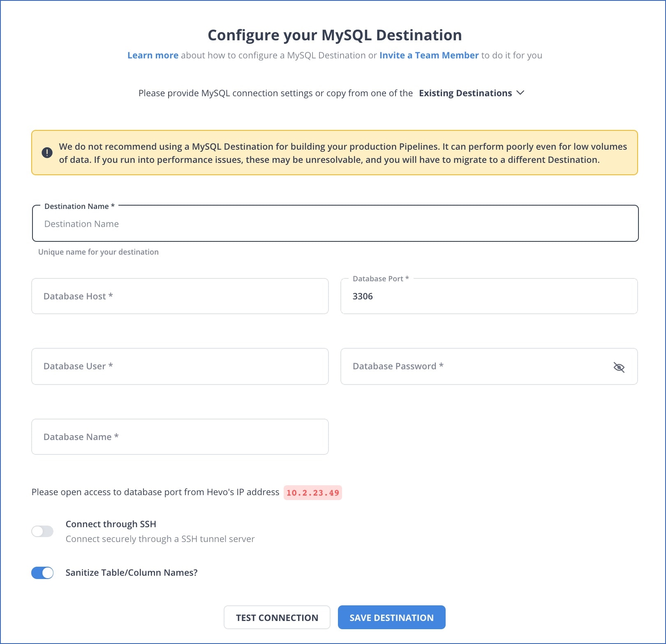Enable Connect through SSH
666x644 pixels.
(42, 531)
